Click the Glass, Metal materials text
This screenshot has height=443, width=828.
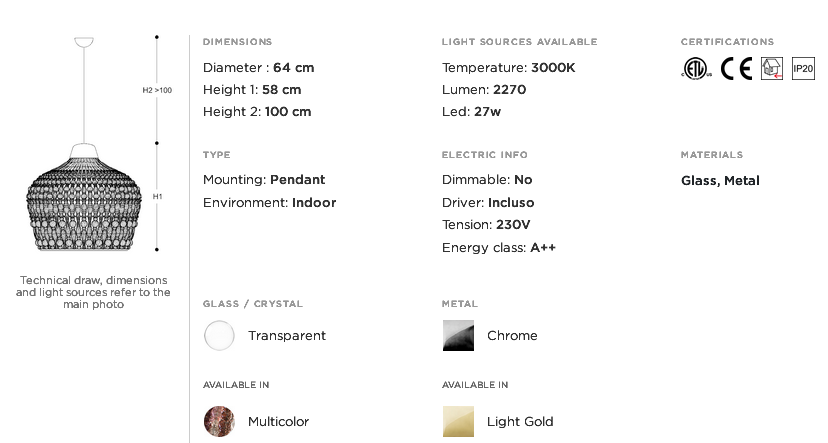click(720, 181)
